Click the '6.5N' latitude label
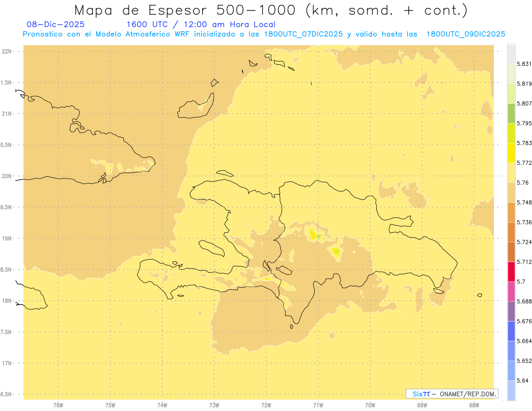 (7, 394)
